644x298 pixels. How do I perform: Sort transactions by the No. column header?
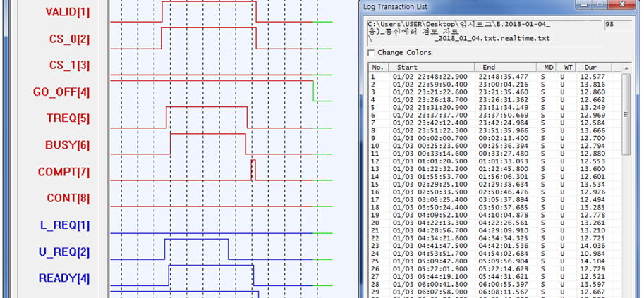coord(379,68)
